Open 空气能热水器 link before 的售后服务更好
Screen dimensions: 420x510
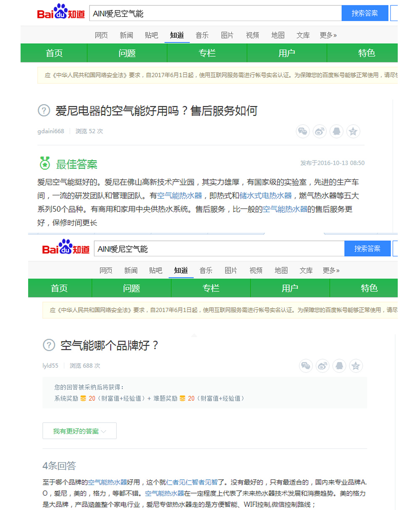(x=285, y=209)
